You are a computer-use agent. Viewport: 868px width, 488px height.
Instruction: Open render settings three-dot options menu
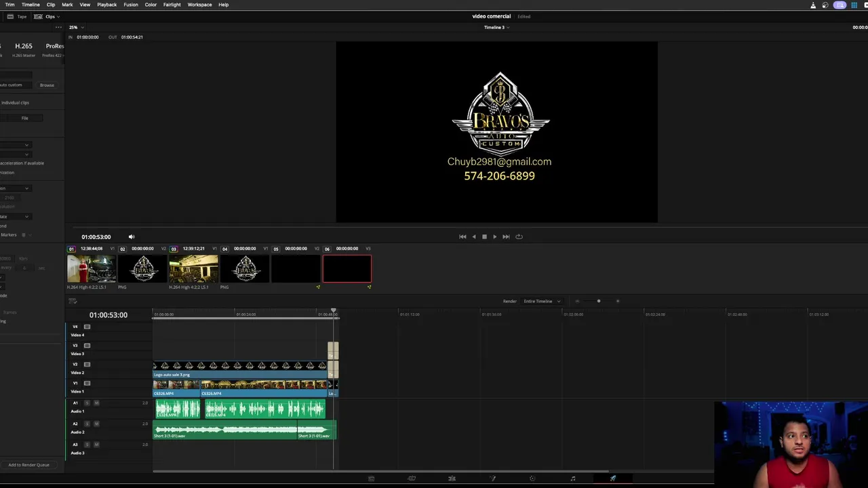[58, 27]
